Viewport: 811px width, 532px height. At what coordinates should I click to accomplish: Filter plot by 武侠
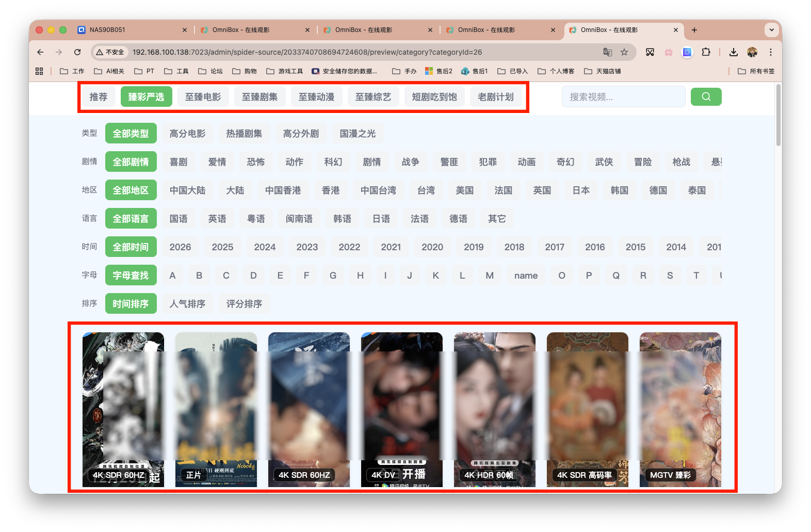coord(604,162)
